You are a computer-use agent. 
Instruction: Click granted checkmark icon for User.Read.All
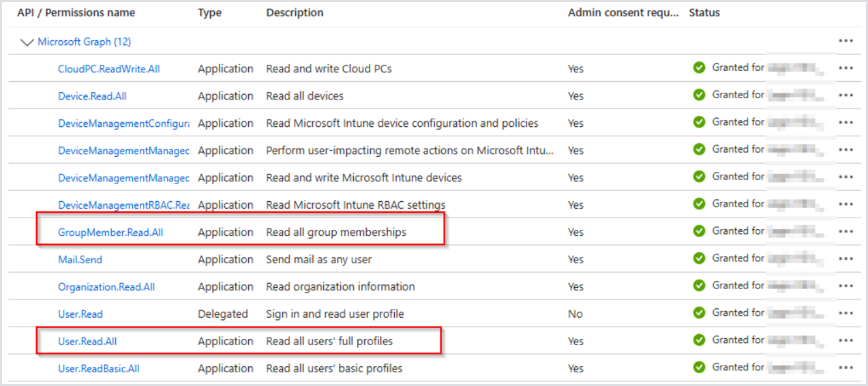pyautogui.click(x=699, y=340)
